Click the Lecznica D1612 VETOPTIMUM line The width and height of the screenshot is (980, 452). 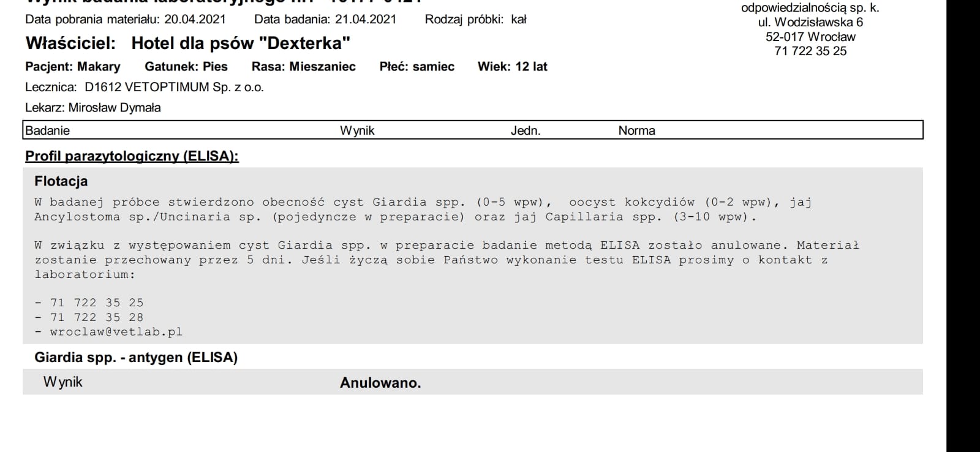tap(145, 88)
